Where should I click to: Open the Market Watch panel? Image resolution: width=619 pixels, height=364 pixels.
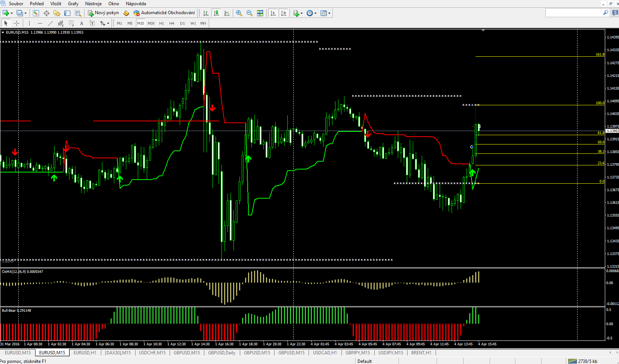click(36, 13)
